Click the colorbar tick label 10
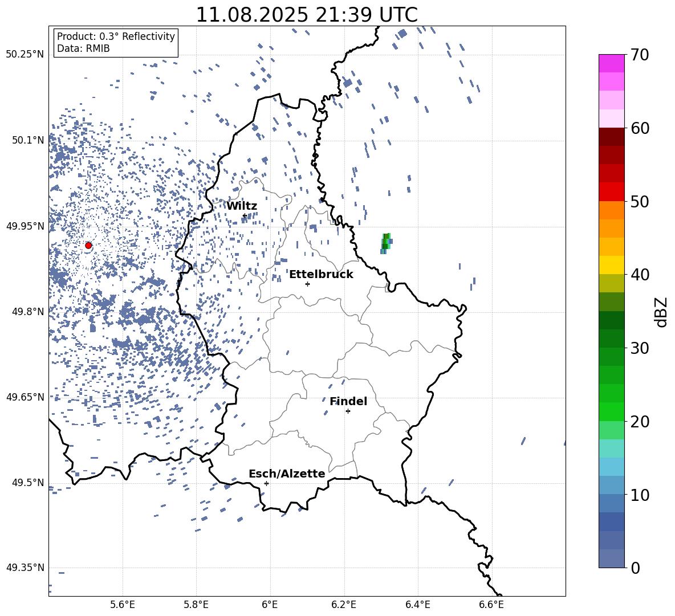This screenshot has width=675, height=616. click(640, 495)
